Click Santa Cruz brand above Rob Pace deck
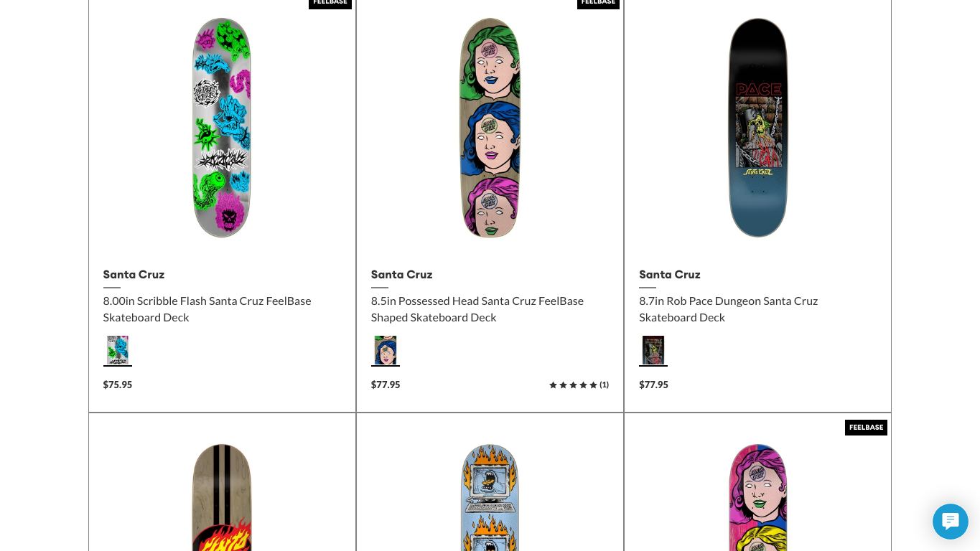Image resolution: width=980 pixels, height=551 pixels. [670, 274]
